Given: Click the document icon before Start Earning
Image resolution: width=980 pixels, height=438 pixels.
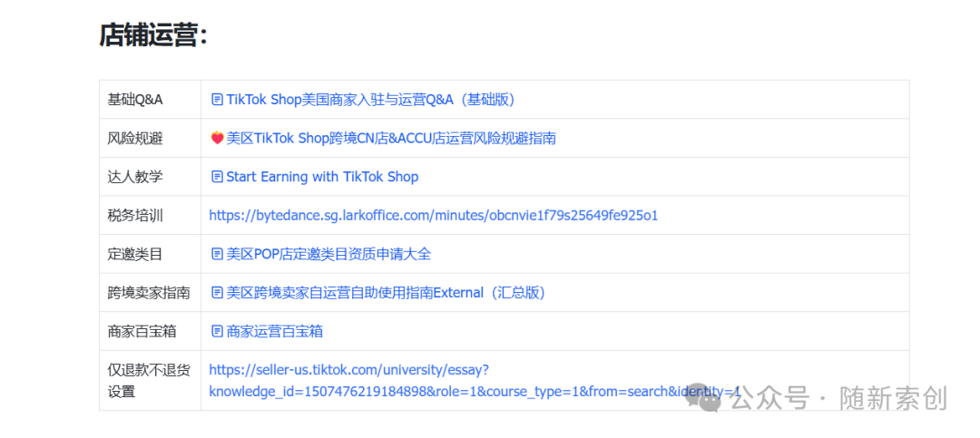Looking at the screenshot, I should point(218,178).
